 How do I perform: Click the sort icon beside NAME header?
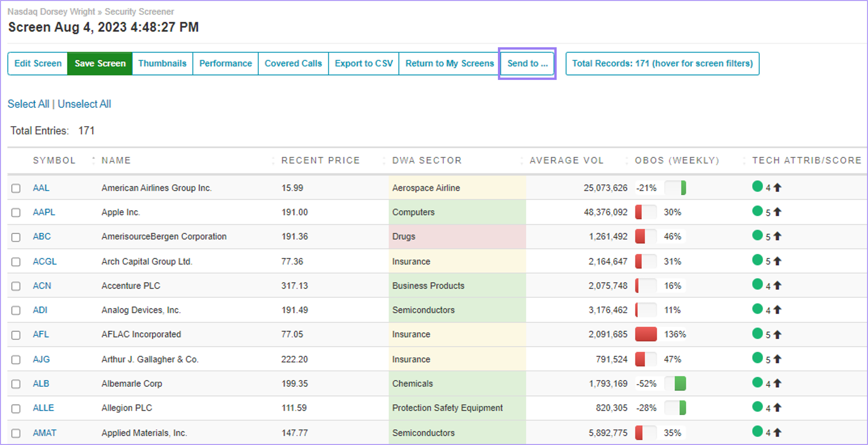click(x=273, y=161)
